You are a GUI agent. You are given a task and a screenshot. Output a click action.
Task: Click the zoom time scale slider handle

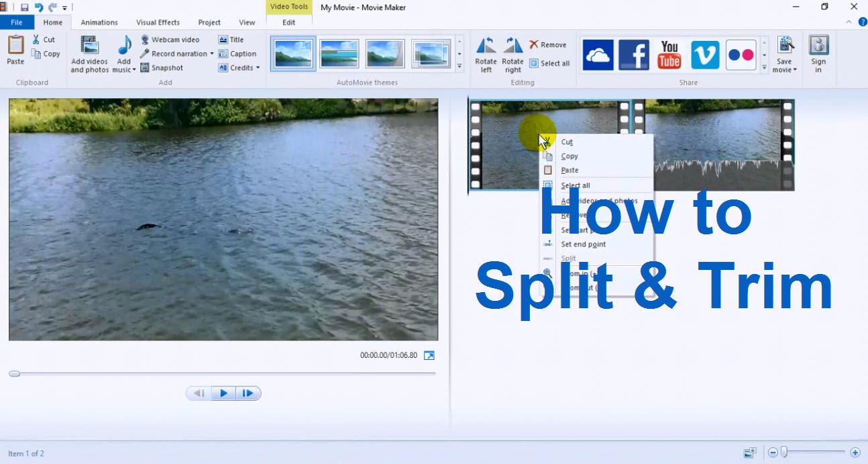783,453
